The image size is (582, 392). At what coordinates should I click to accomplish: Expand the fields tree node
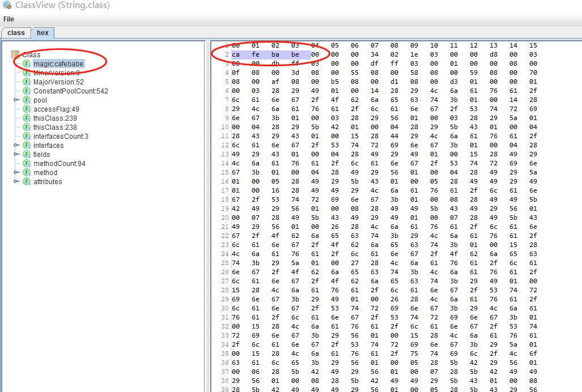tap(16, 154)
